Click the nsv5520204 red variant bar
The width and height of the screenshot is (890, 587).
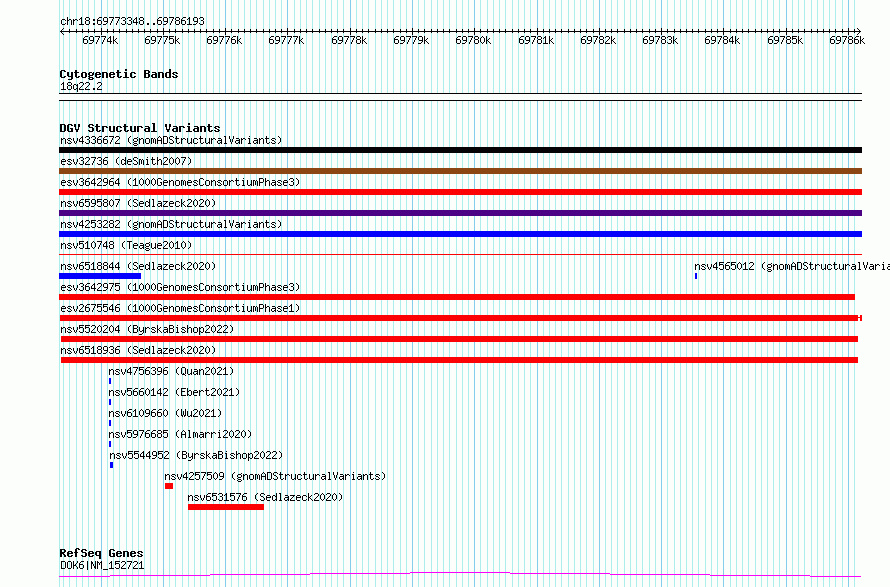click(459, 339)
